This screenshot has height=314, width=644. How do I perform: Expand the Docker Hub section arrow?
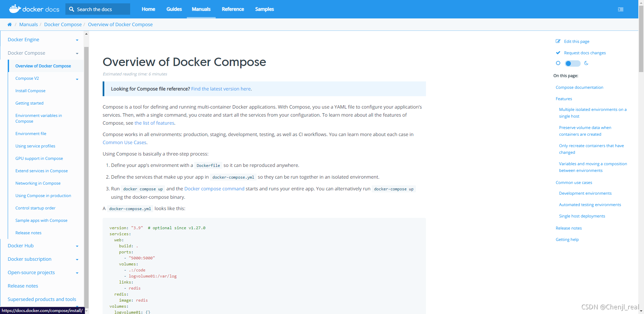click(x=77, y=246)
